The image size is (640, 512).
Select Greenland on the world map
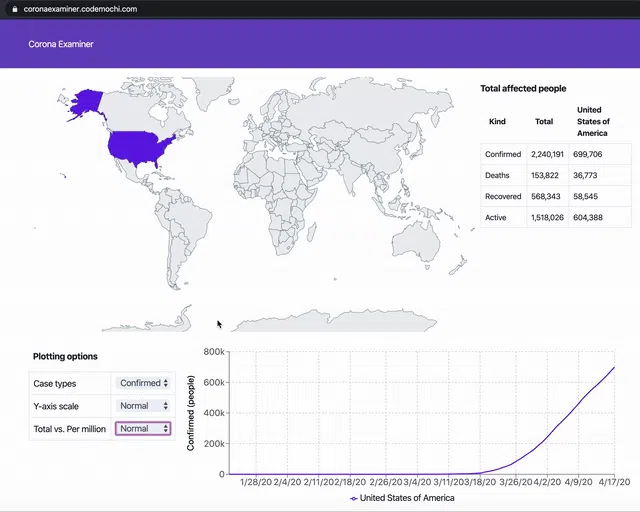(213, 92)
